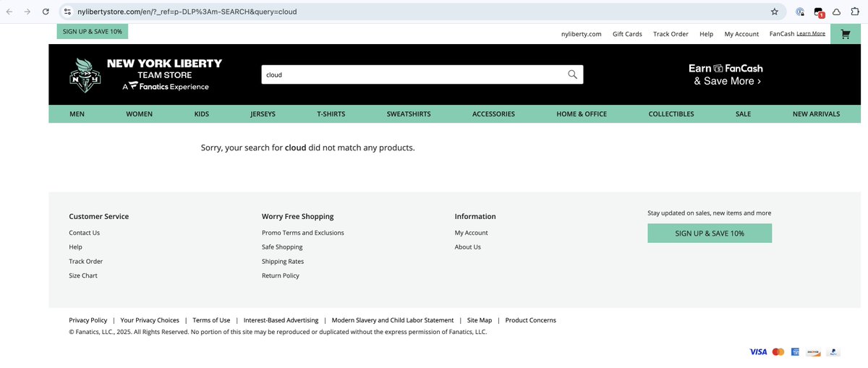Click the shield extension icon in toolbar

pos(799,12)
